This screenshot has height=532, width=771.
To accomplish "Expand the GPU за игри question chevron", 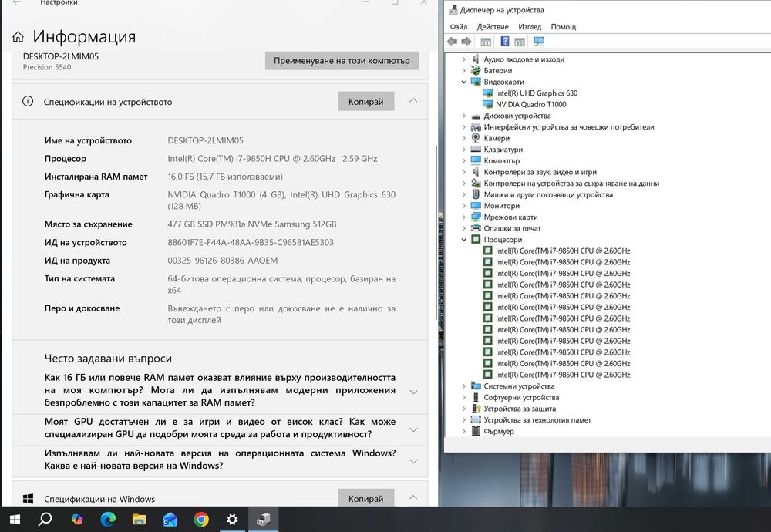I will coord(413,429).
